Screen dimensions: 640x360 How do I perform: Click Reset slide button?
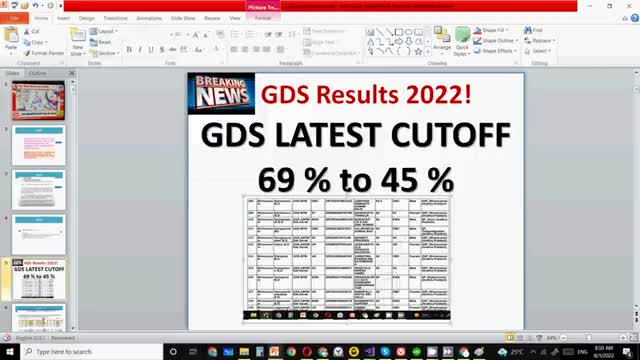(100, 42)
